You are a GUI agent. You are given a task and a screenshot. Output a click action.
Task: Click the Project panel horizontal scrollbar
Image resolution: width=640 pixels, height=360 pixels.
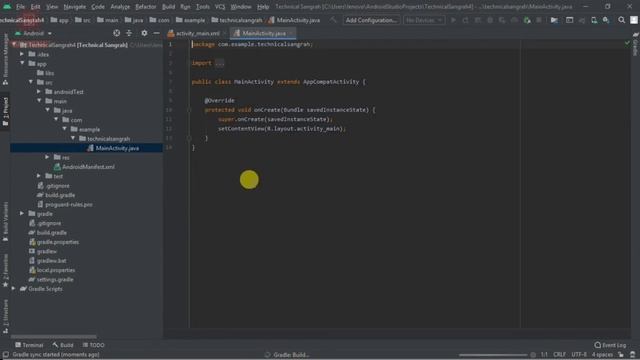click(54, 337)
